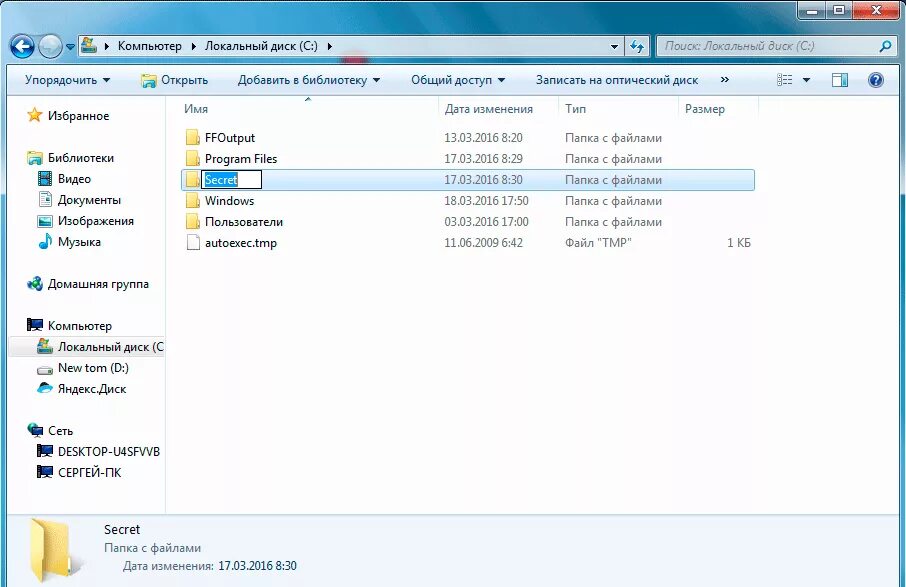Screen dimensions: 906x587
Task: Open the Упорядочить menu
Action: [x=68, y=80]
